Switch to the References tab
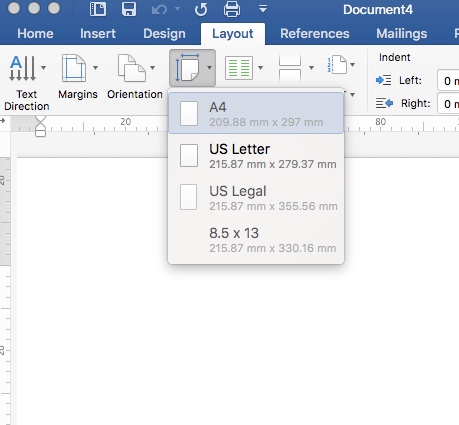 pos(315,34)
